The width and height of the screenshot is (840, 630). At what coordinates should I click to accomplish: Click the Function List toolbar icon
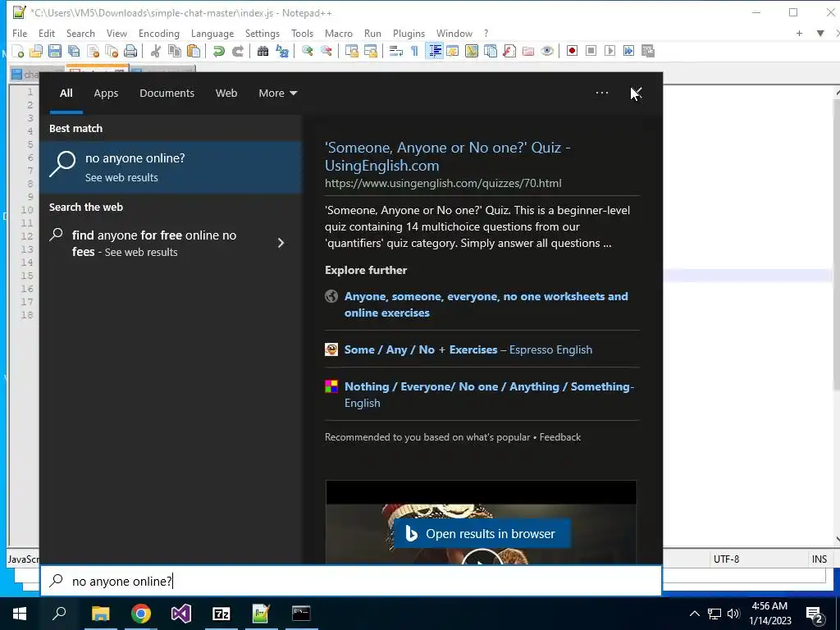509,51
